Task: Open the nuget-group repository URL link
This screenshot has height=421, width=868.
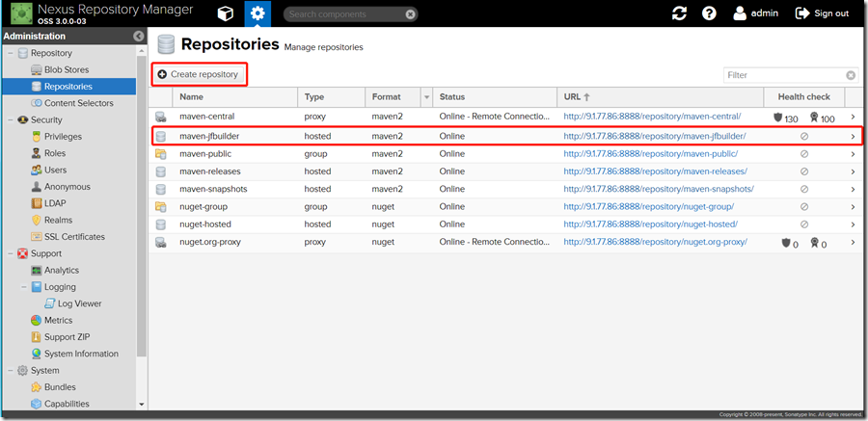Action: 649,206
